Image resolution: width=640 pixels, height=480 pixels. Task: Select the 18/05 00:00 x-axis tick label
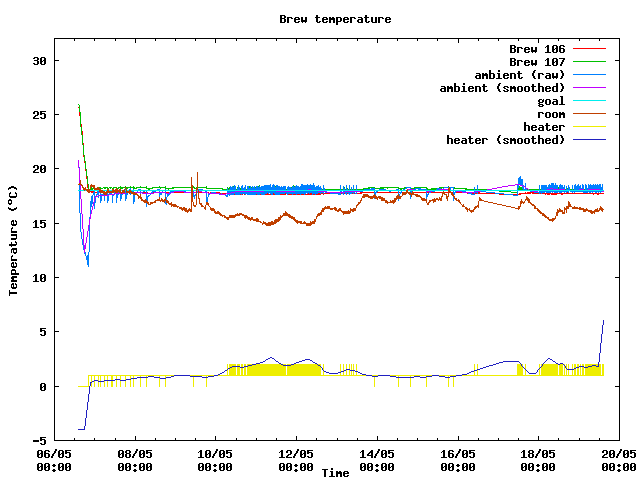(x=538, y=459)
